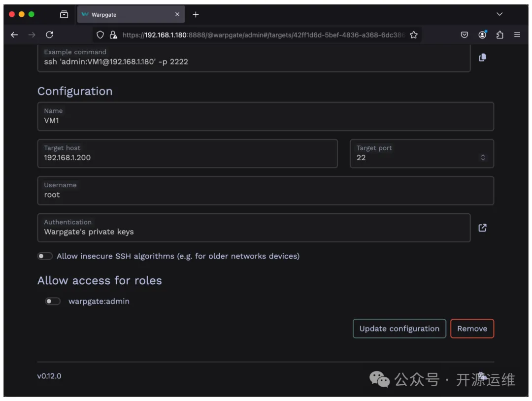Reload the current page
Screen dimensions: 532x401
49,35
